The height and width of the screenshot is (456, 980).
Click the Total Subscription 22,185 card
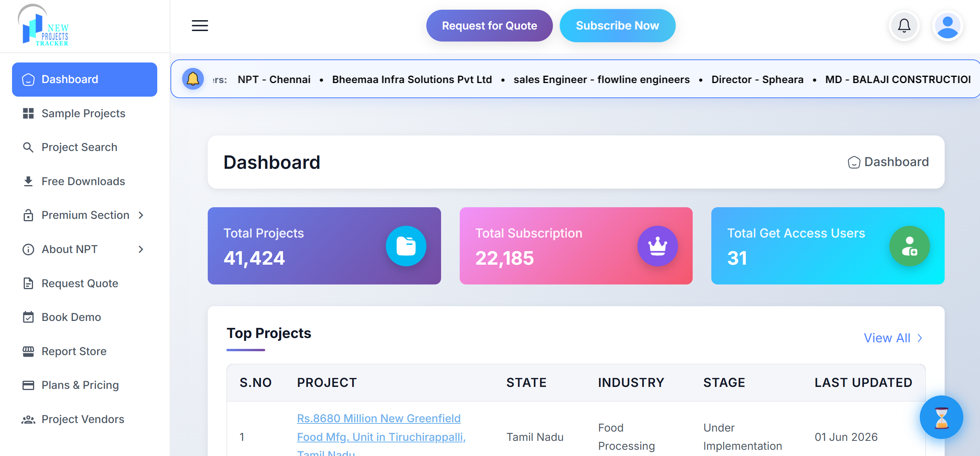(x=576, y=246)
